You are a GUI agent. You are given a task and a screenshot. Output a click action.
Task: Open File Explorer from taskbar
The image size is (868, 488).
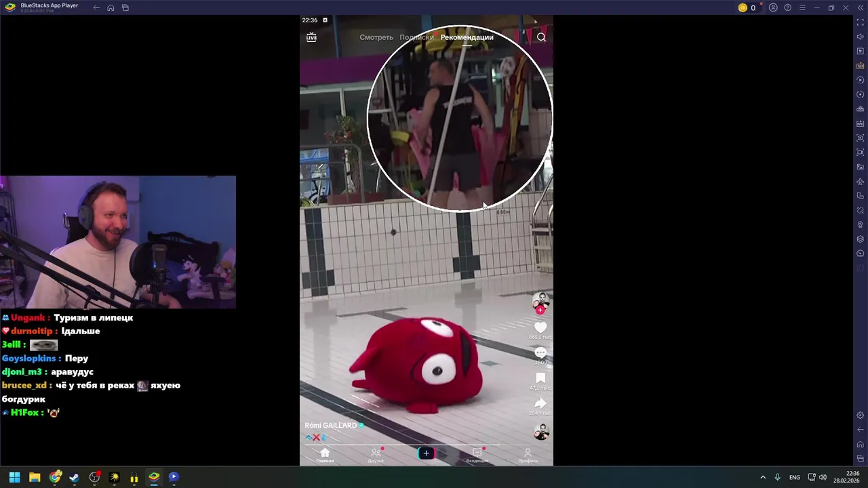click(35, 477)
